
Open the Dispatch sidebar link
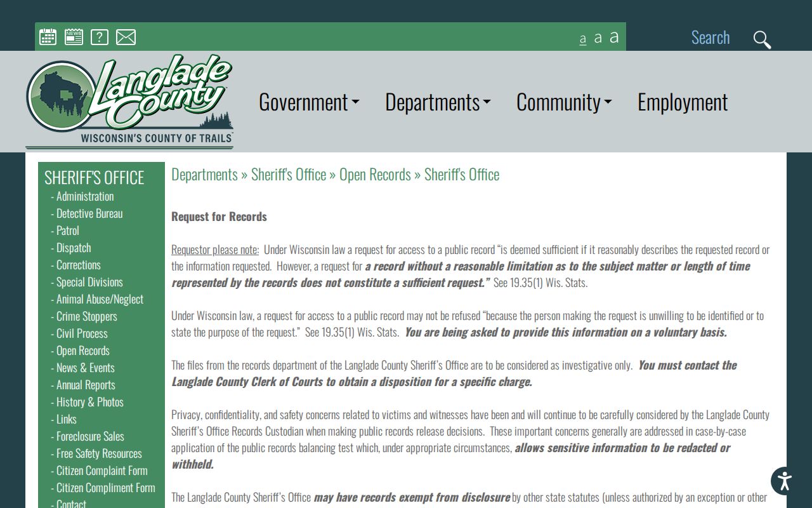(x=74, y=248)
